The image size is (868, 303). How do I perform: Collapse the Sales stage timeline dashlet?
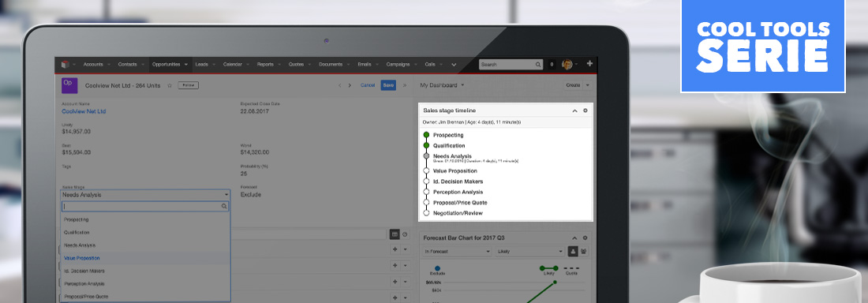click(x=574, y=110)
